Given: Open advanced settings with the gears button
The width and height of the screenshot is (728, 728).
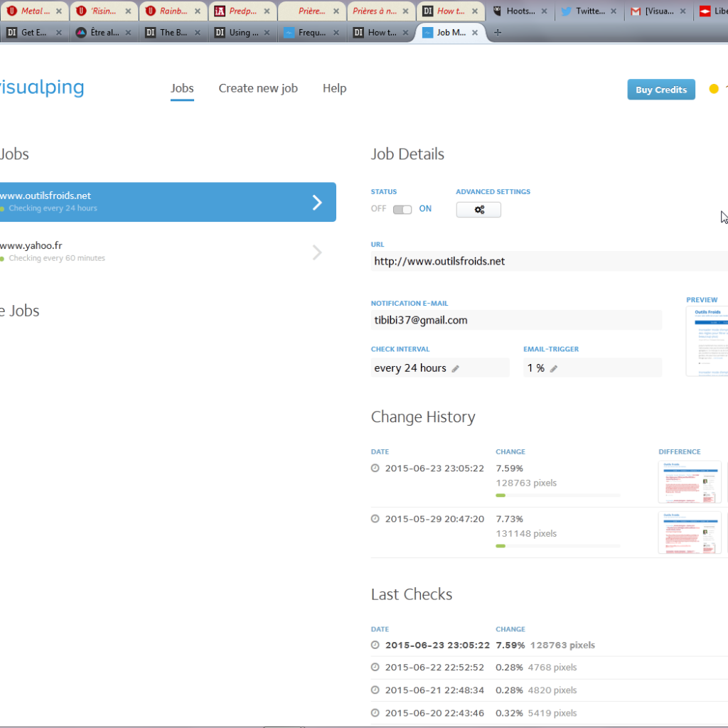Looking at the screenshot, I should [x=478, y=210].
